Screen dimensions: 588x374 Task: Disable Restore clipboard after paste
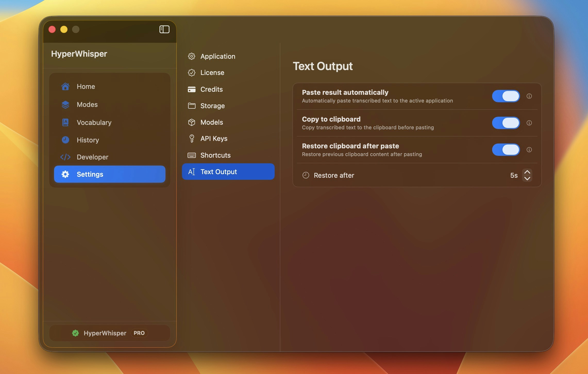tap(506, 150)
